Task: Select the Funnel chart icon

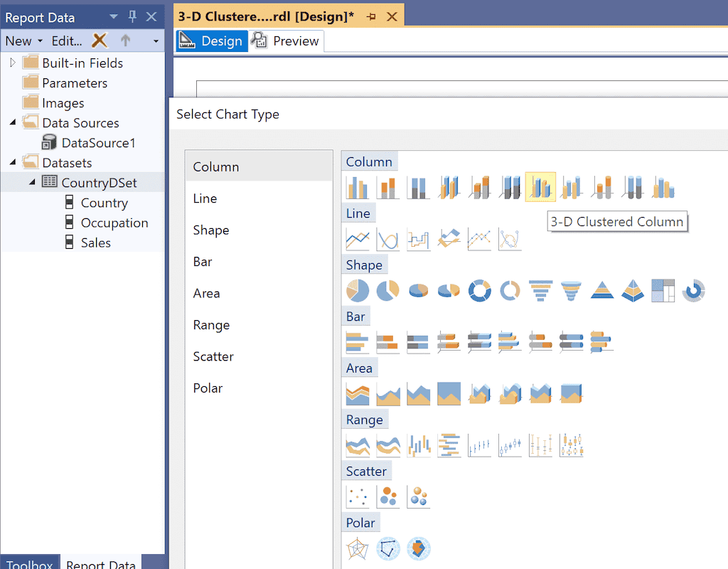Action: 540,290
